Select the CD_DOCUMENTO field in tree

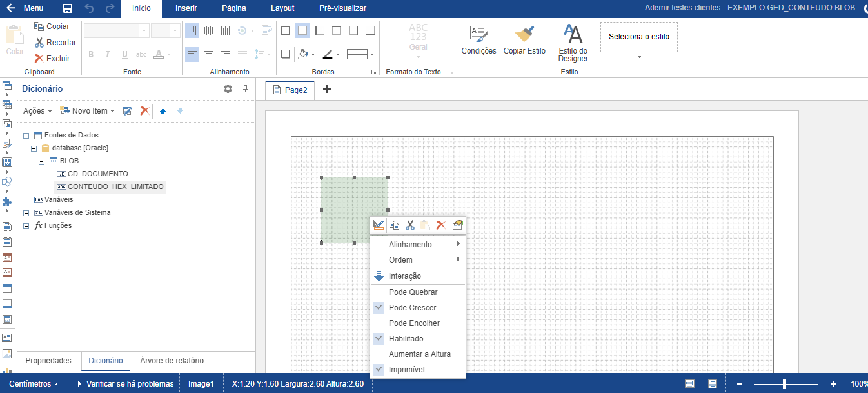point(97,174)
